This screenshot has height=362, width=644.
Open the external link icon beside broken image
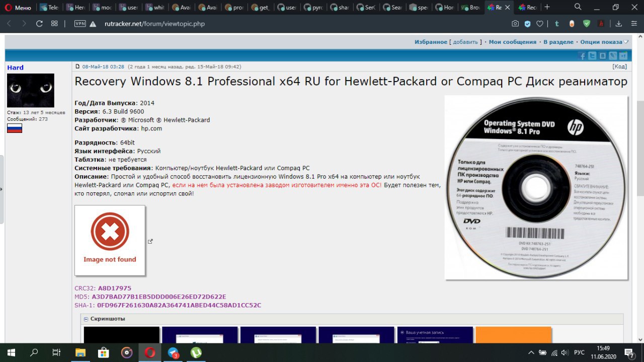pos(150,241)
